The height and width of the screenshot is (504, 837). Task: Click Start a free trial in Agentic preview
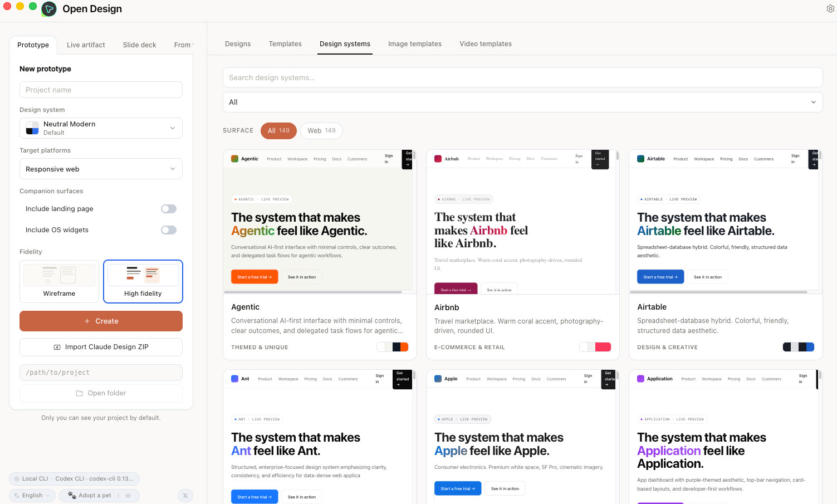coord(254,277)
